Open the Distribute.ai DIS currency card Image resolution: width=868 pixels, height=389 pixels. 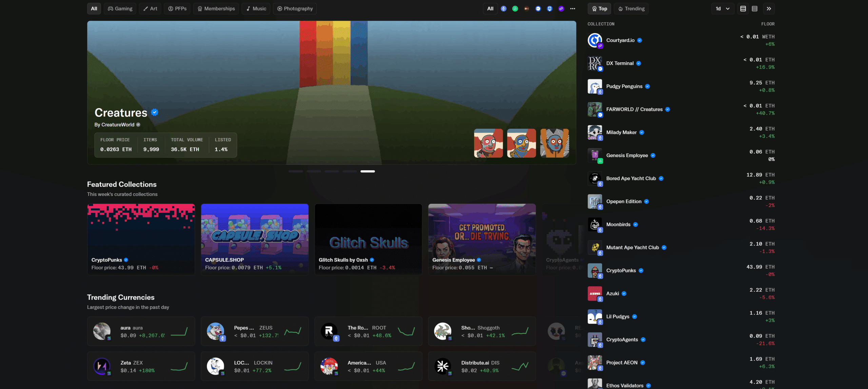tap(482, 366)
